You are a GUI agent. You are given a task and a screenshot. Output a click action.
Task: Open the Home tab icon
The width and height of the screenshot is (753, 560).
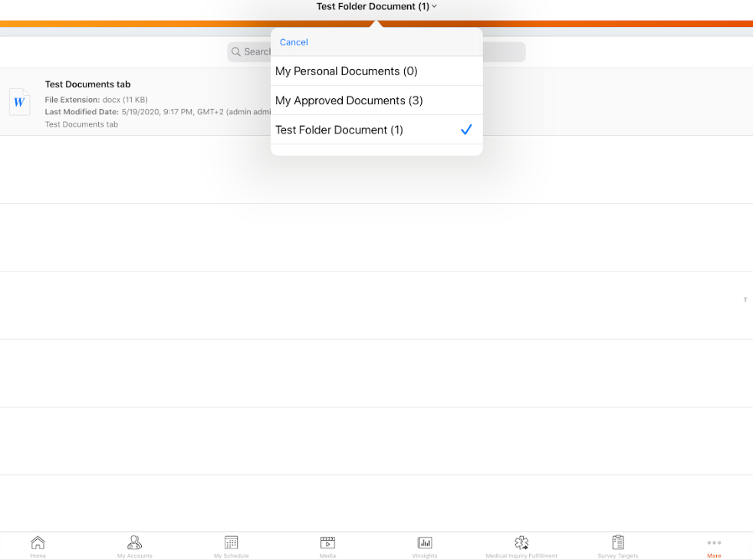[38, 543]
